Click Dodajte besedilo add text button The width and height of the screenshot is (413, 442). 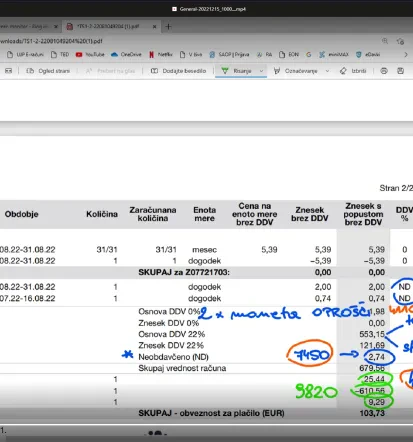pyautogui.click(x=178, y=71)
